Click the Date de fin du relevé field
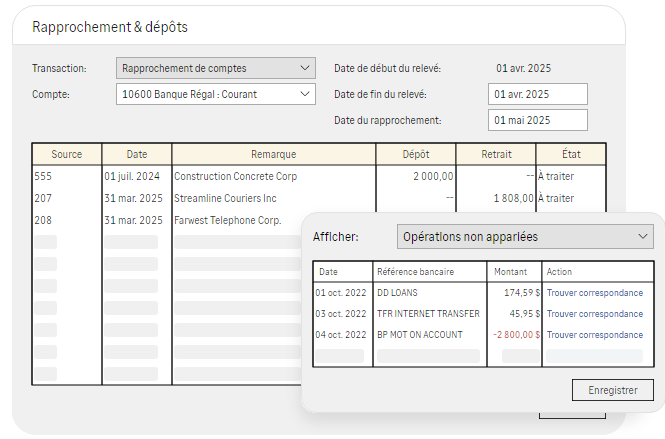The width and height of the screenshot is (665, 439). [x=538, y=94]
